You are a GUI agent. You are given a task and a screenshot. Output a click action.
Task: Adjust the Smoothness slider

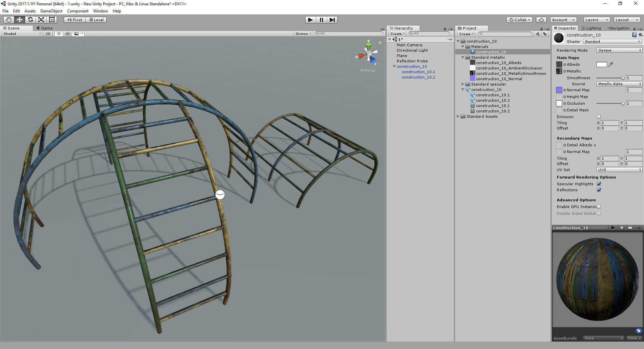click(x=610, y=78)
